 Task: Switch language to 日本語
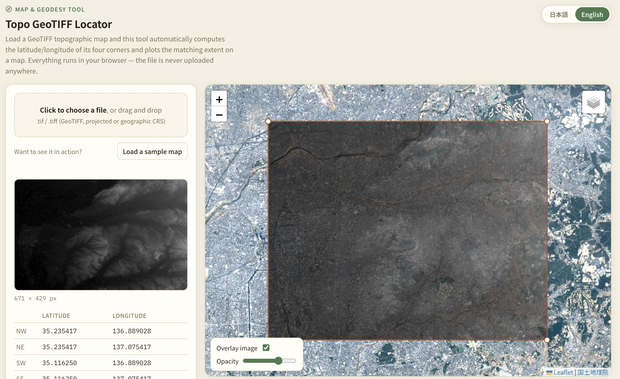[x=558, y=15]
